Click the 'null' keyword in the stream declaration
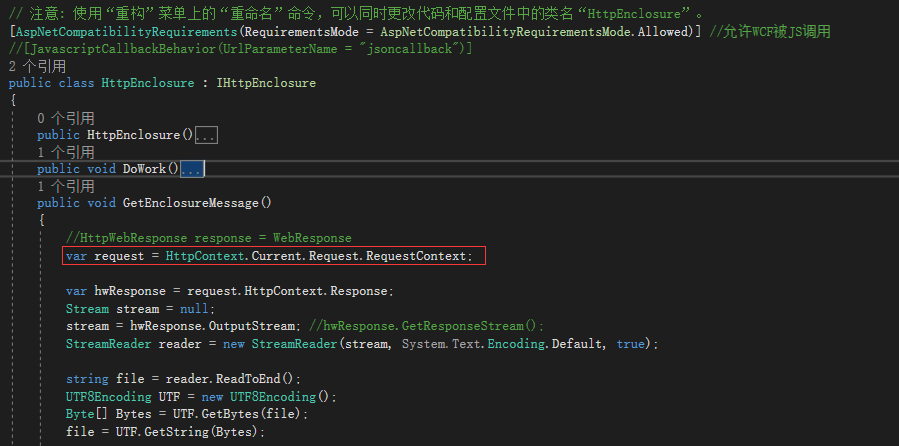Image resolution: width=899 pixels, height=446 pixels. pos(194,309)
